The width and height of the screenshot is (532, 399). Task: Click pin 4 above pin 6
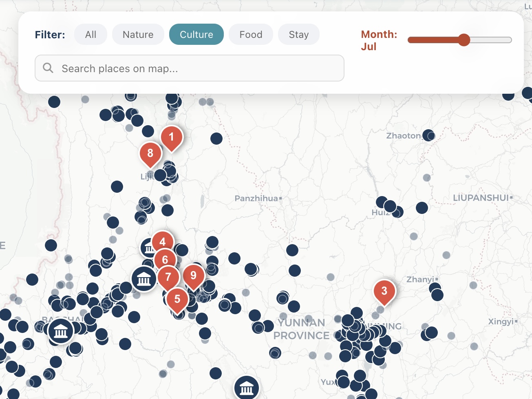click(163, 241)
